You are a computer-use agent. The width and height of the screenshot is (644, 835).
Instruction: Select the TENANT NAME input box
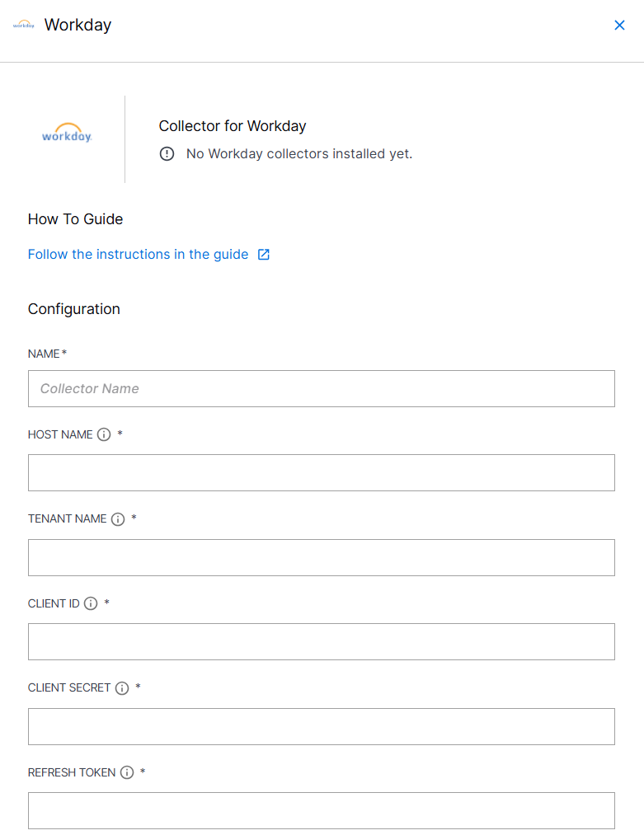[x=322, y=557]
